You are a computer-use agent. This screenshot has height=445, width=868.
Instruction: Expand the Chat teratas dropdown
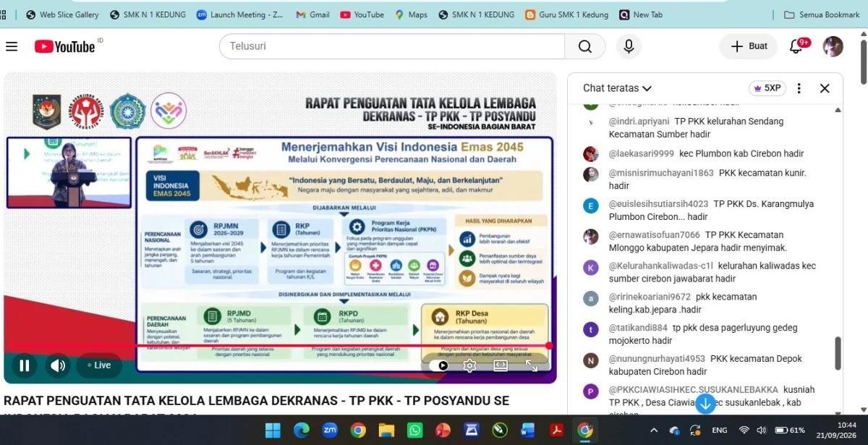pos(618,88)
